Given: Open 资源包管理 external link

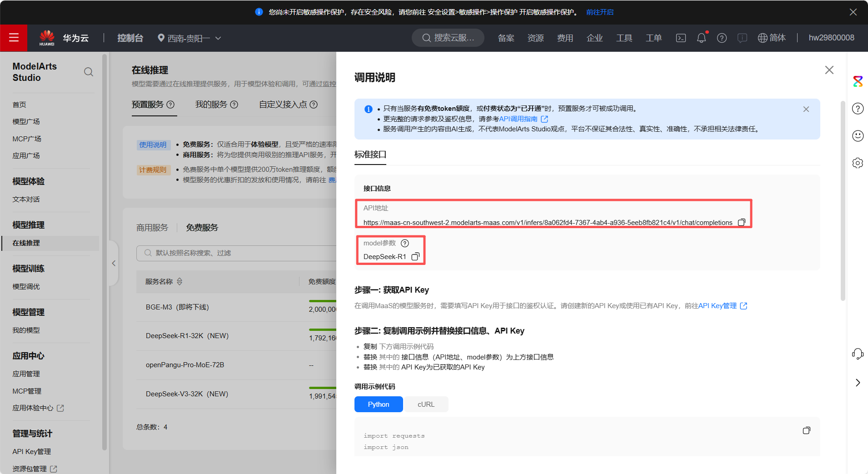Looking at the screenshot, I should pyautogui.click(x=35, y=469).
